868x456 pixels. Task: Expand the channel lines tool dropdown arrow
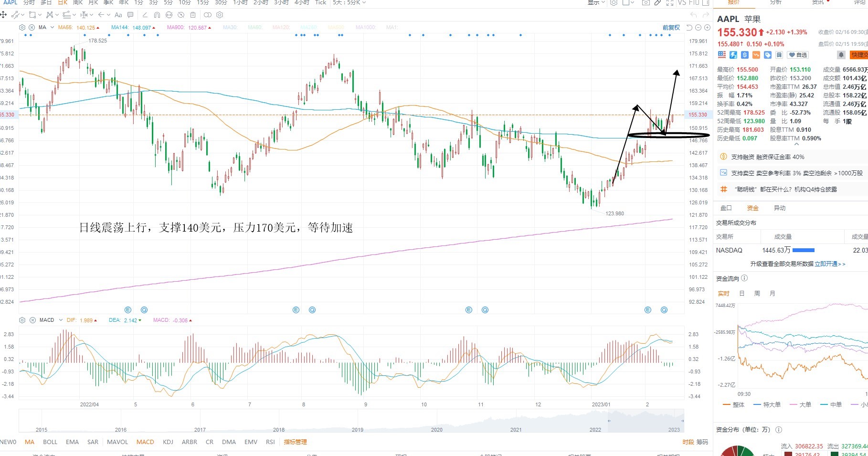click(x=74, y=15)
